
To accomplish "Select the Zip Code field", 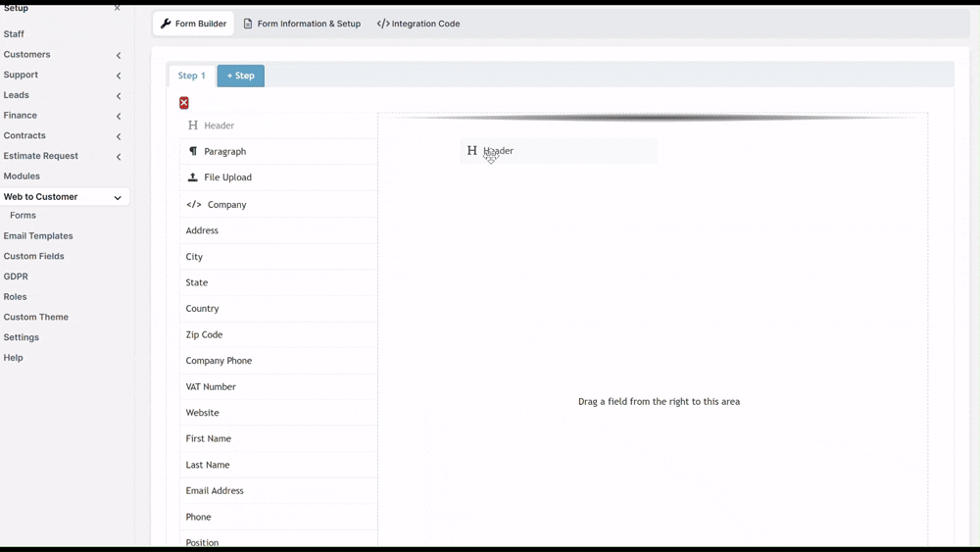I will point(278,334).
